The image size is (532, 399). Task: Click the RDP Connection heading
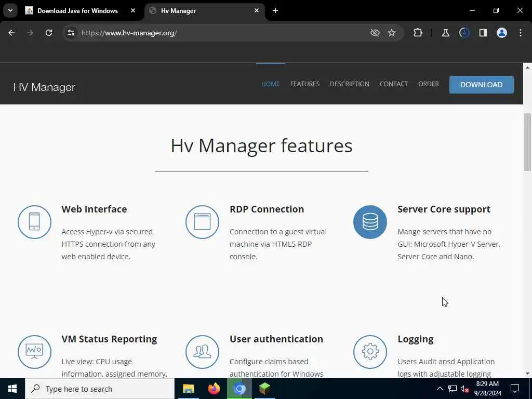click(x=267, y=209)
